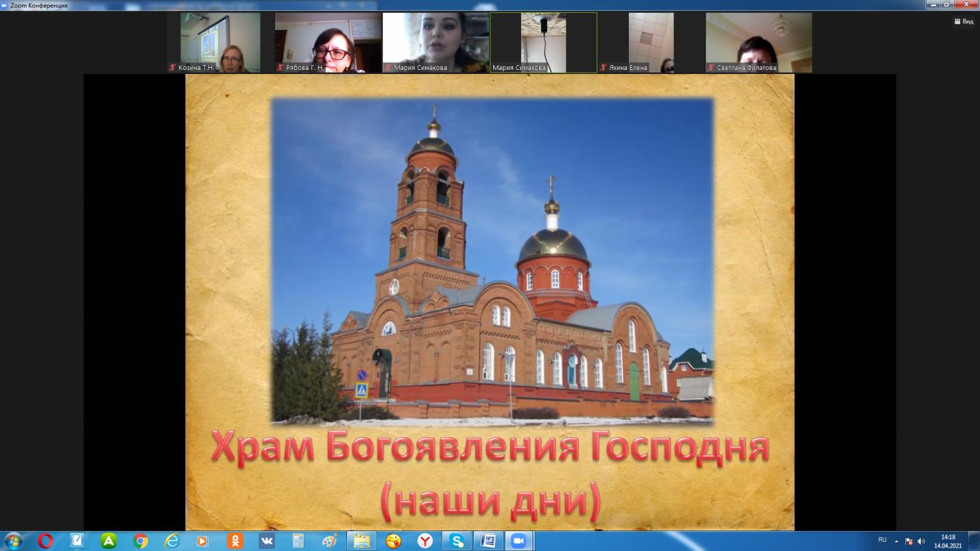The width and height of the screenshot is (980, 551).
Task: Open VK taskbar shortcut
Action: pyautogui.click(x=266, y=541)
